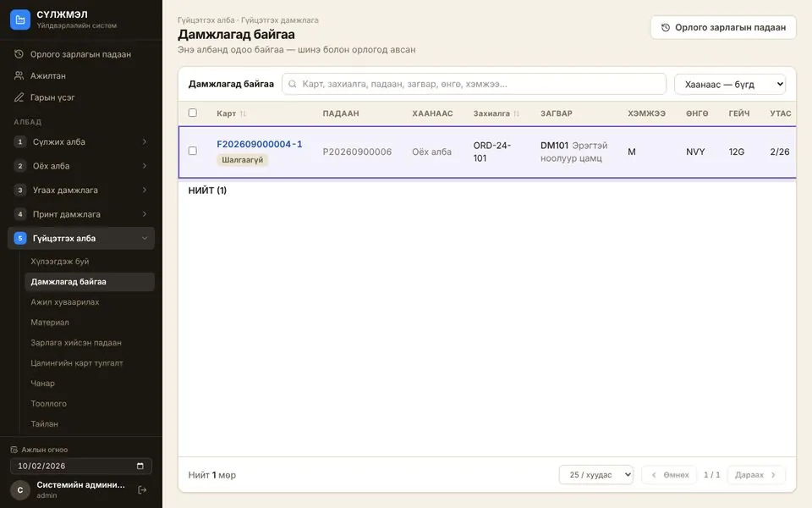Expand the Сүлжих алба section
Viewport: 812px width, 508px height.
[x=145, y=142]
